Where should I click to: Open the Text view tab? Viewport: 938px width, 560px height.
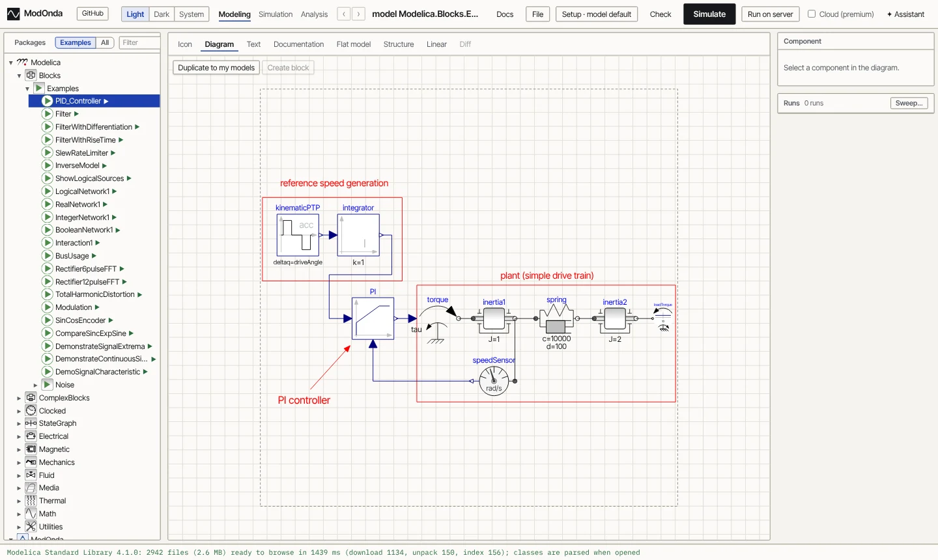pos(253,44)
